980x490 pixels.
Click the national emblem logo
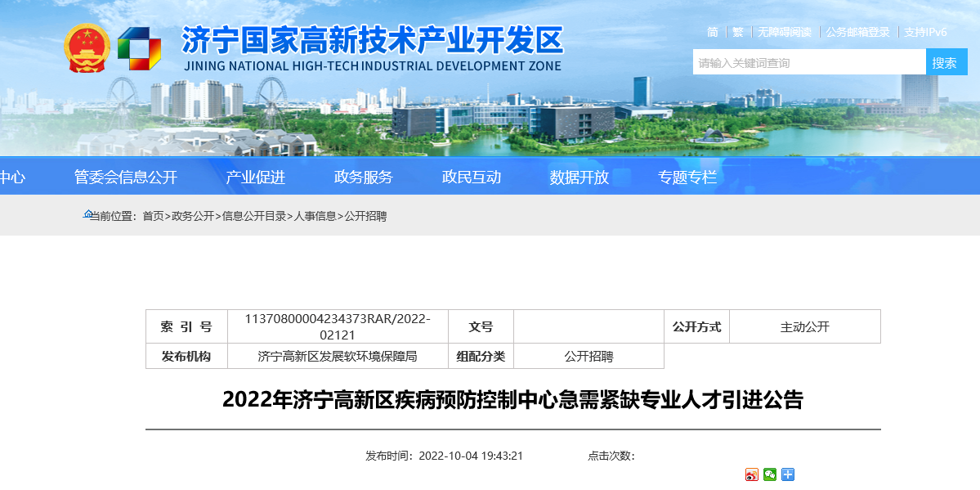tap(87, 48)
